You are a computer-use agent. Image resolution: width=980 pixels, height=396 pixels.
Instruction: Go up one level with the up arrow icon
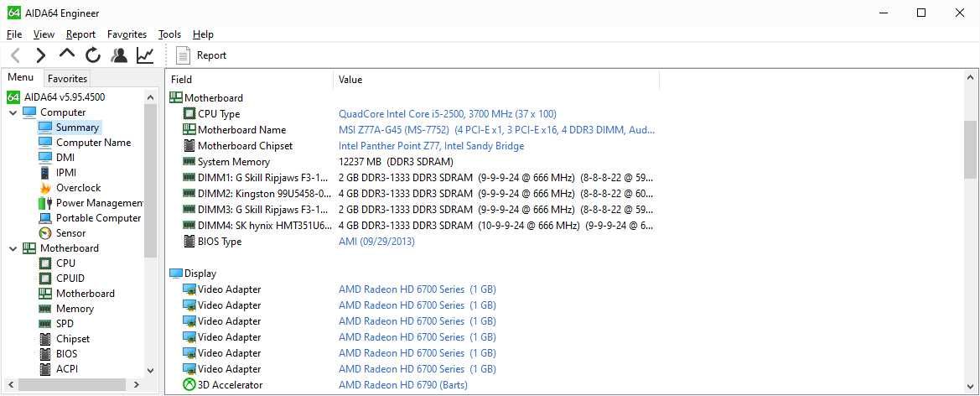point(67,55)
